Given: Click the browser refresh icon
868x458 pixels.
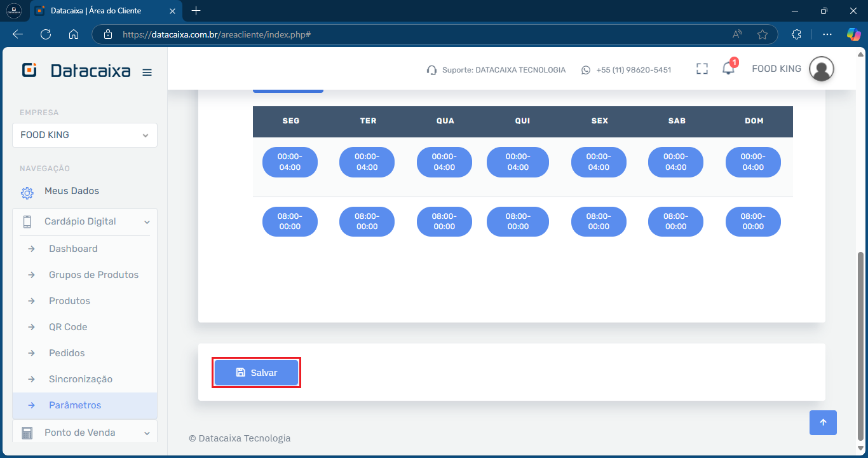Looking at the screenshot, I should point(46,34).
